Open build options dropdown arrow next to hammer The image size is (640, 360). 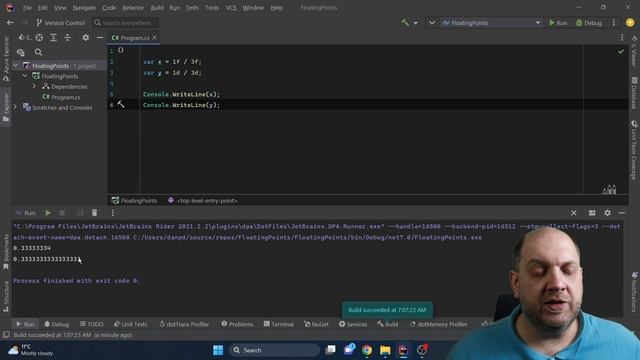tap(416, 23)
